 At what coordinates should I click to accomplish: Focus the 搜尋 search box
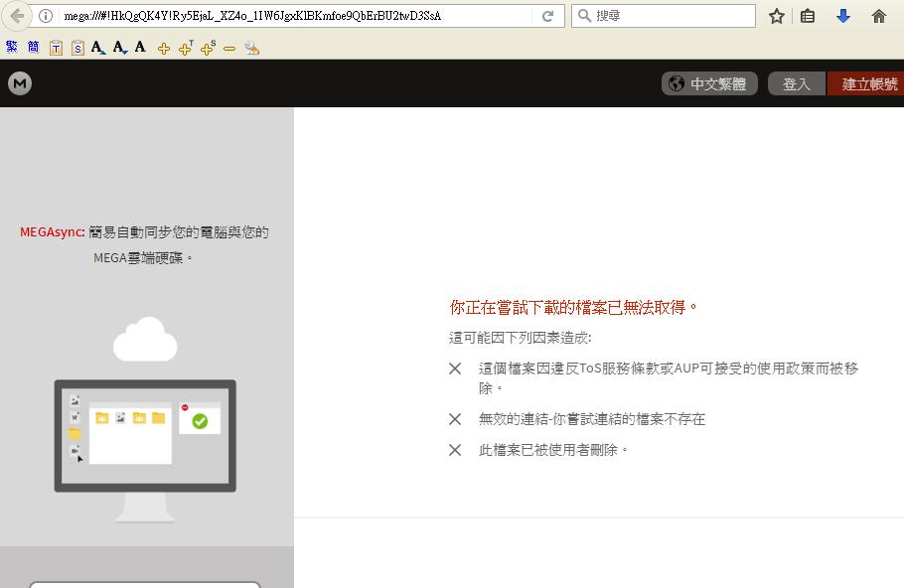[x=663, y=16]
